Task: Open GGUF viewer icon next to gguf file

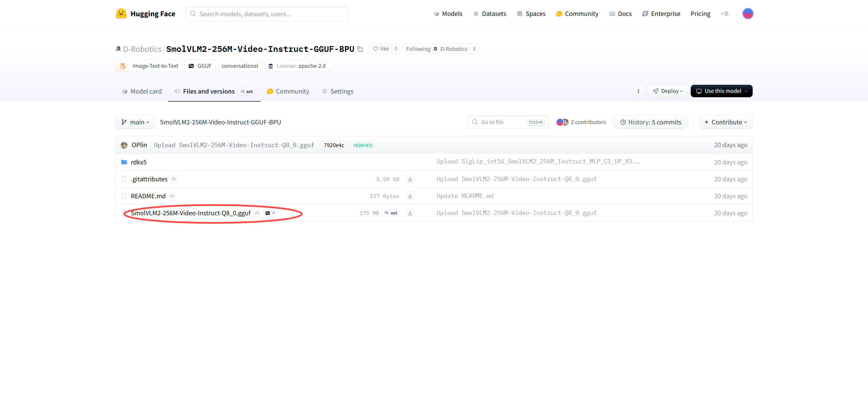Action: 270,213
